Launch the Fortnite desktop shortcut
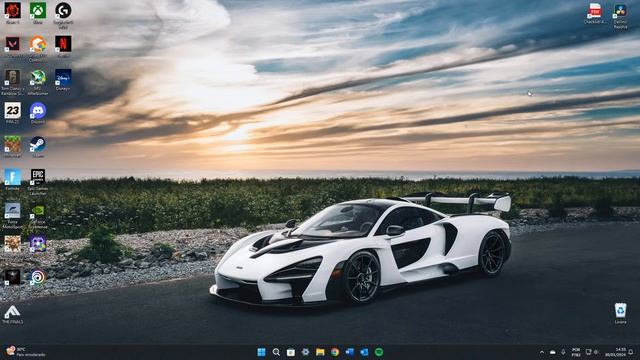This screenshot has height=360, width=640. (12, 179)
